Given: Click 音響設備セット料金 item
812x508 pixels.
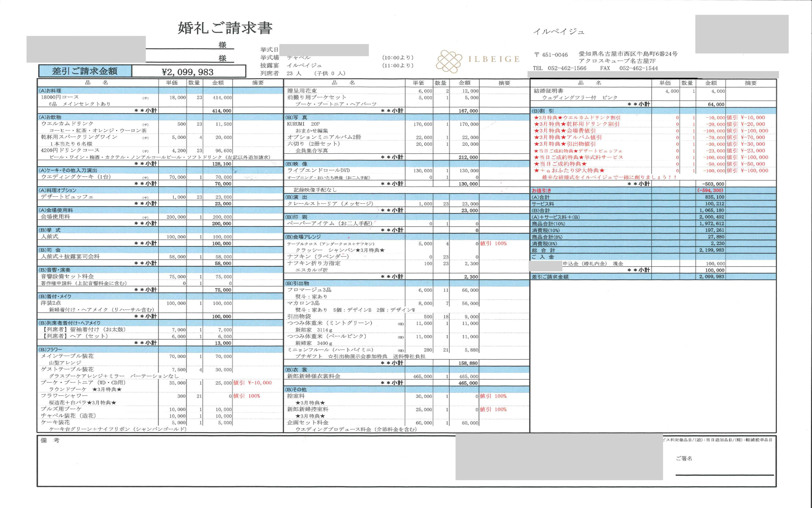Looking at the screenshot, I should (x=67, y=276).
